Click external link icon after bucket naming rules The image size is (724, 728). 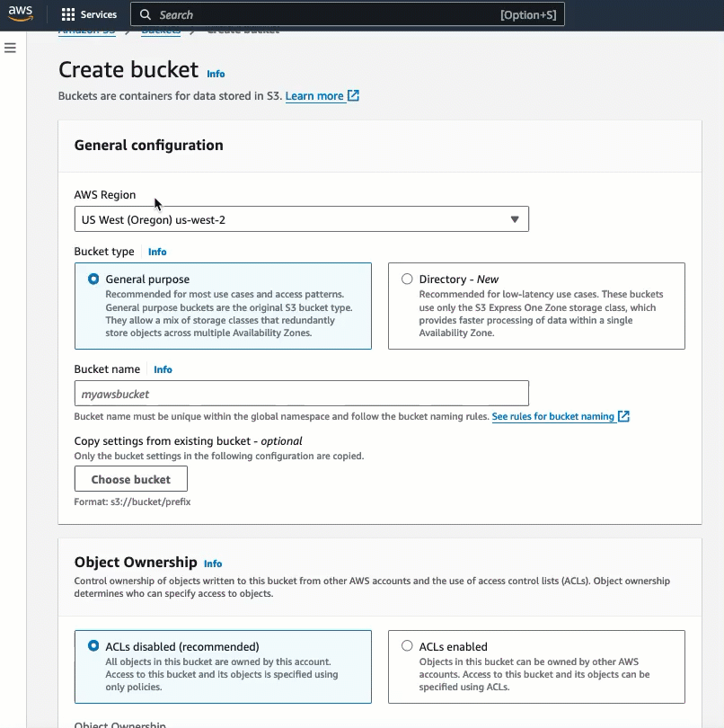623,416
